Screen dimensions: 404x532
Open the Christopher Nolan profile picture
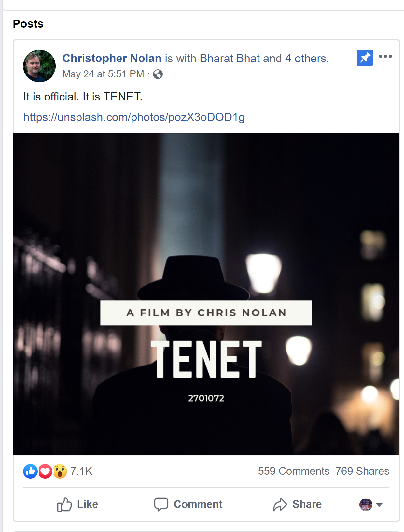point(39,66)
